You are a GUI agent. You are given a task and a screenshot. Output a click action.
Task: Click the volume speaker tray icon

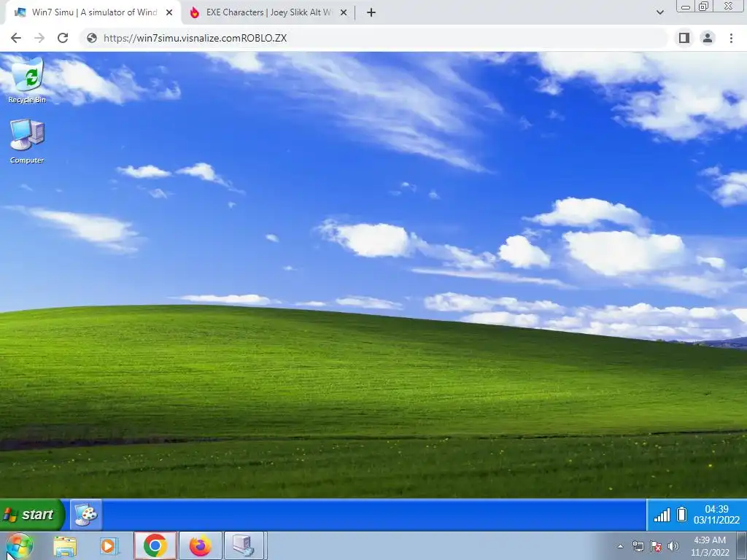673,546
